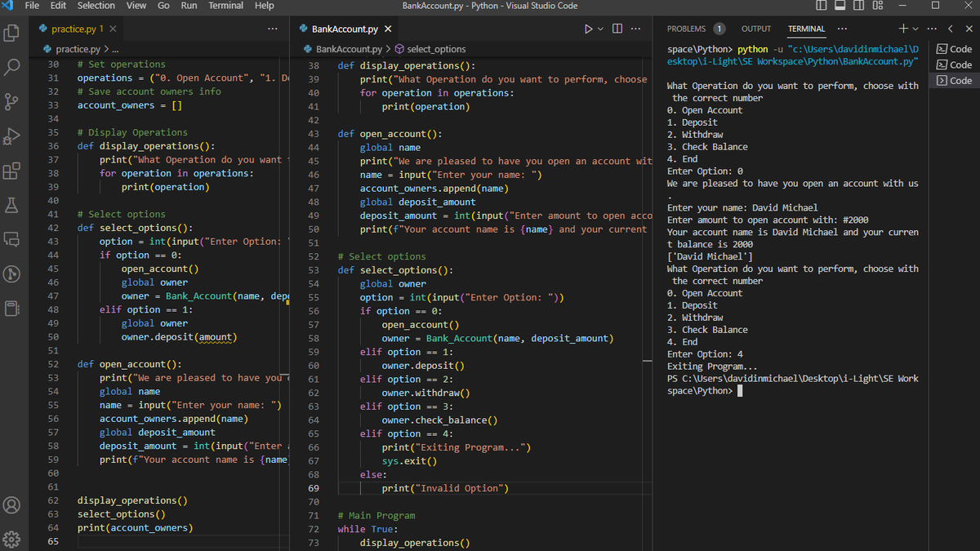
Task: Open the Terminal menu
Action: (225, 6)
